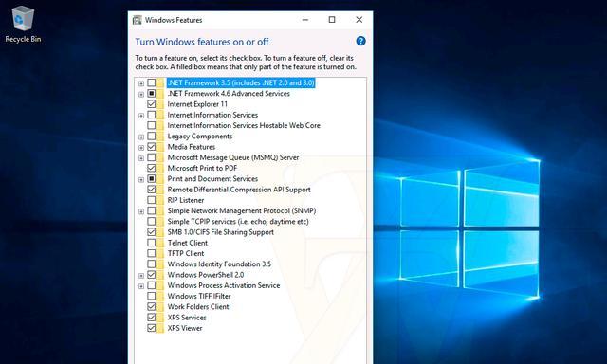The width and height of the screenshot is (607, 364).
Task: Toggle the .NET Framework 4.6 Advanced Services checkbox
Action: (152, 94)
